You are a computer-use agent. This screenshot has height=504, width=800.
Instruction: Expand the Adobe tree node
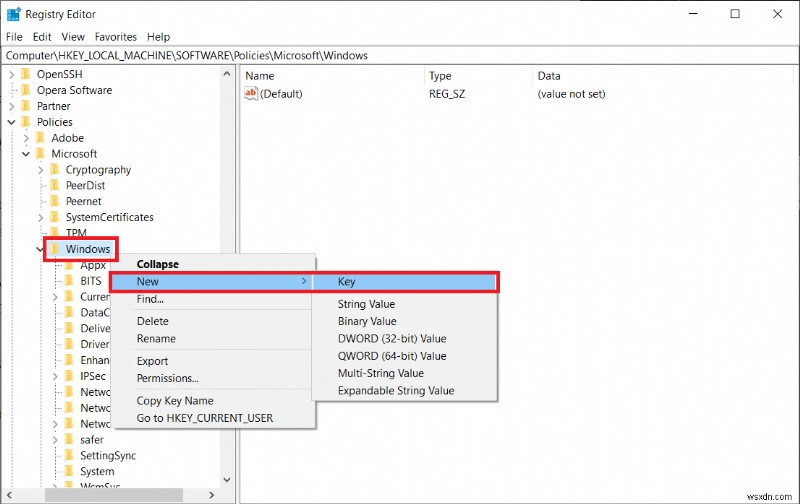pyautogui.click(x=26, y=138)
